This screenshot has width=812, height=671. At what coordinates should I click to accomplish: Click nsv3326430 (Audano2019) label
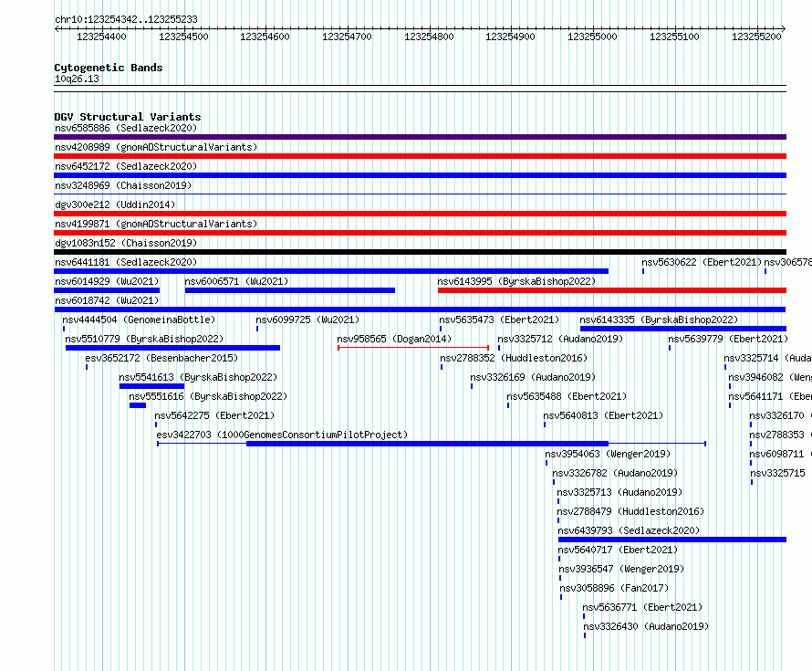click(646, 626)
